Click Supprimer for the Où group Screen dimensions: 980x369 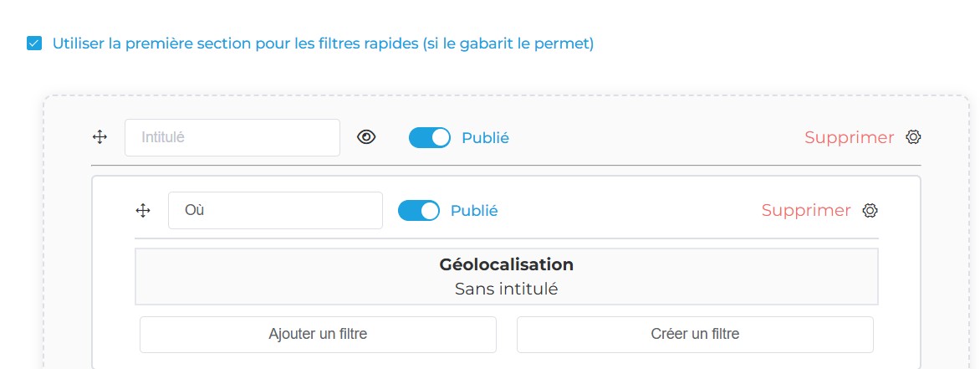[805, 211]
